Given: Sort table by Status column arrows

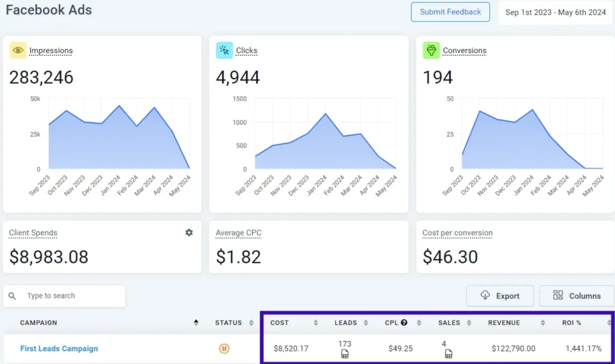Looking at the screenshot, I should [x=251, y=323].
